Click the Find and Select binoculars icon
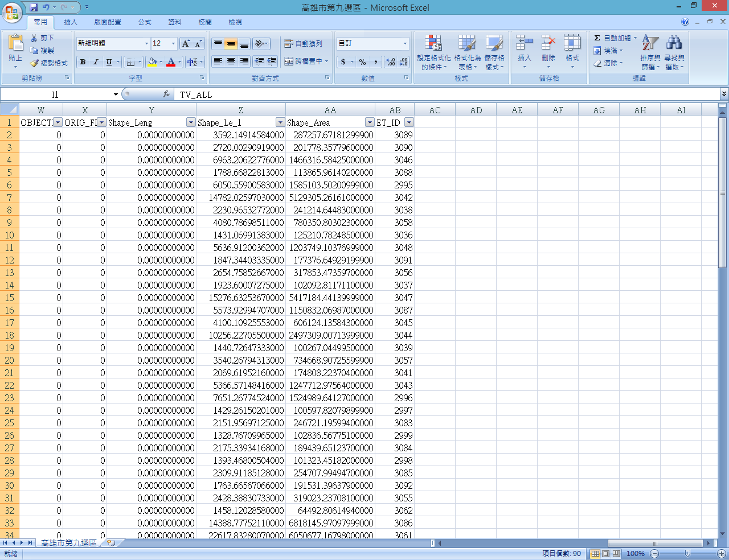The width and height of the screenshot is (729, 560). 674,43
